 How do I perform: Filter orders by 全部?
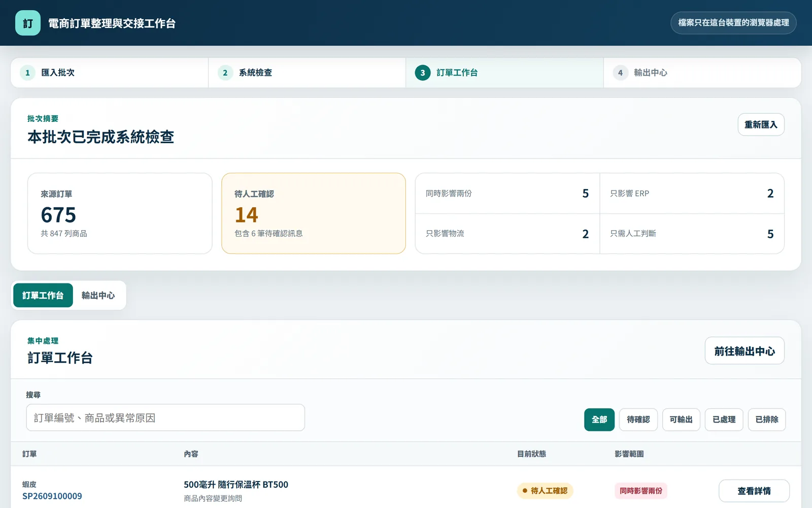coord(599,420)
